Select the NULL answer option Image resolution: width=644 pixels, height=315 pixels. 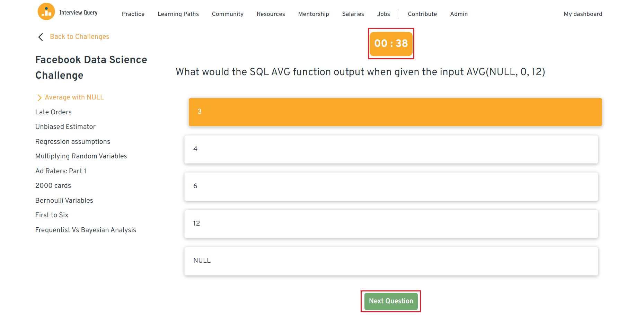click(391, 261)
